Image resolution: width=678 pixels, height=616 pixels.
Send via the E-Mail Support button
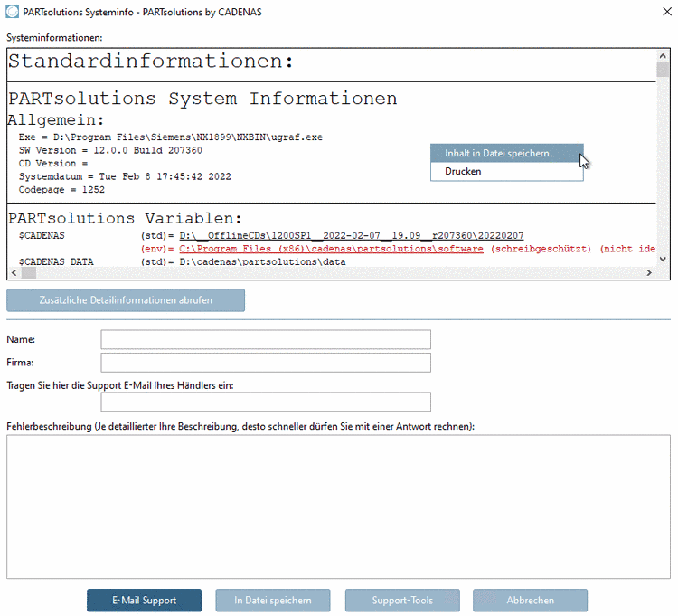coord(144,601)
